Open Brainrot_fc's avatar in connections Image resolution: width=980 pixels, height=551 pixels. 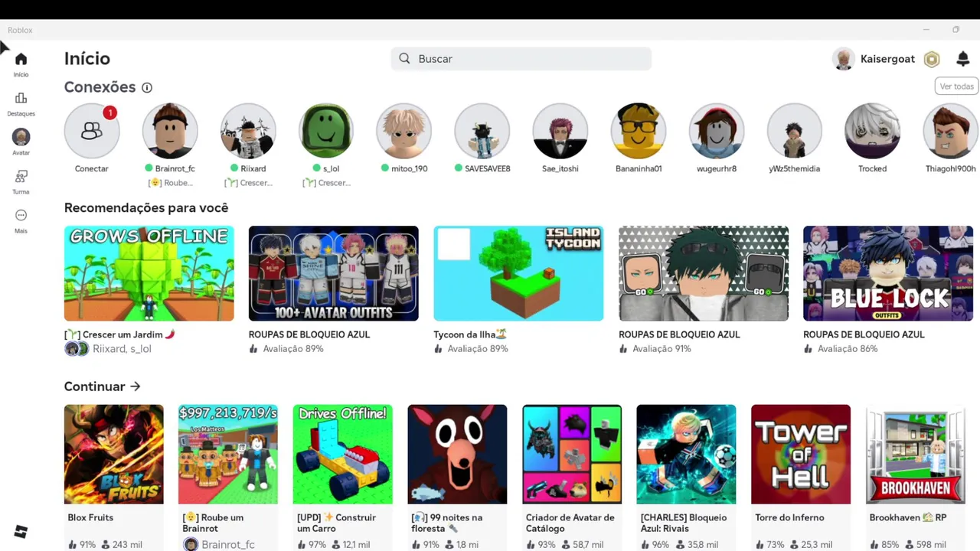click(170, 131)
